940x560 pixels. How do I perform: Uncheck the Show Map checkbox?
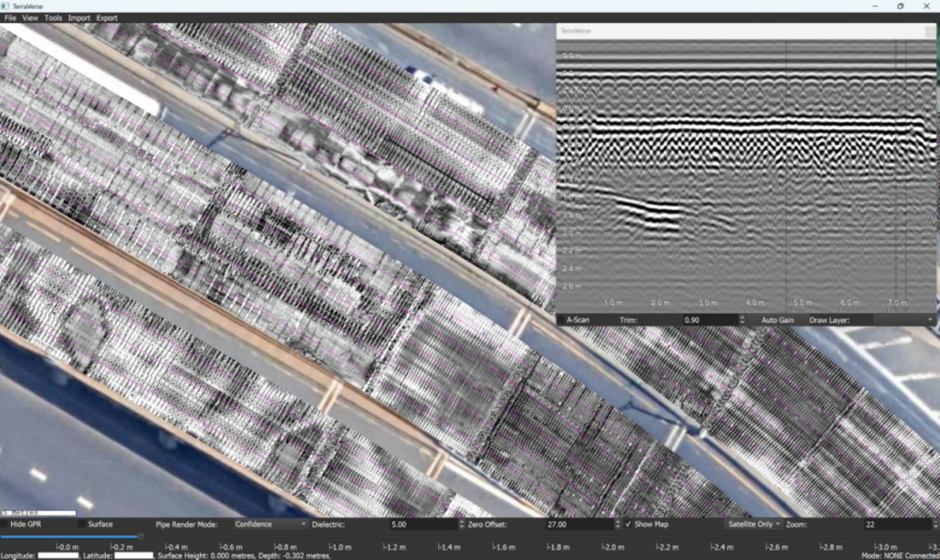[x=628, y=524]
